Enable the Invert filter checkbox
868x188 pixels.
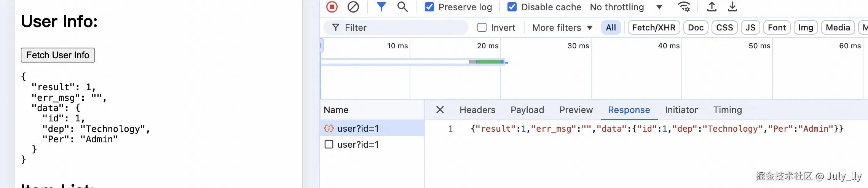pyautogui.click(x=482, y=27)
